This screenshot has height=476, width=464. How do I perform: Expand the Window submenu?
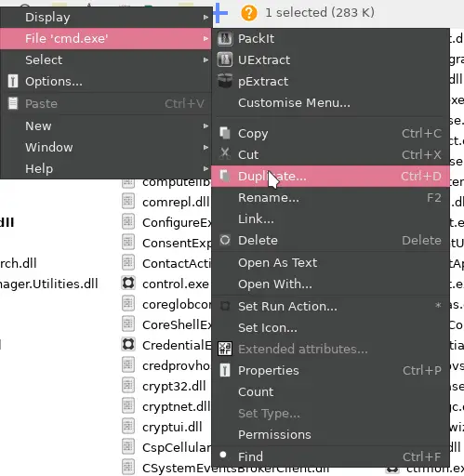tap(106, 147)
